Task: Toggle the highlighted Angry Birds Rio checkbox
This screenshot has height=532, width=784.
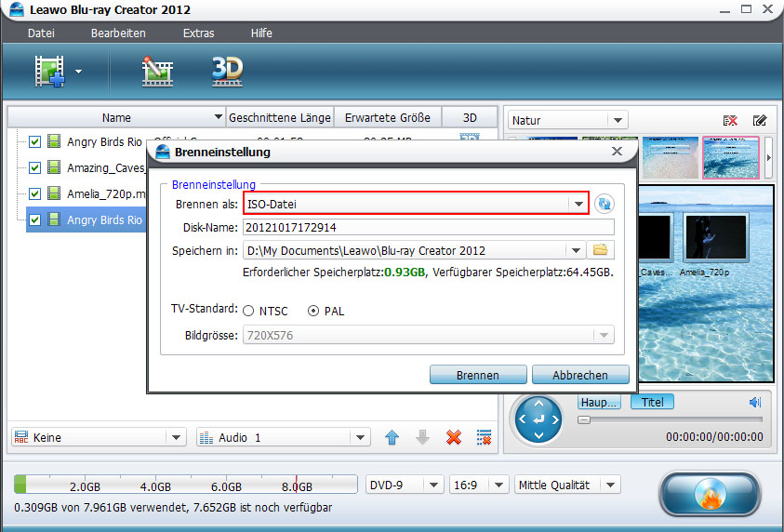Action: tap(34, 219)
